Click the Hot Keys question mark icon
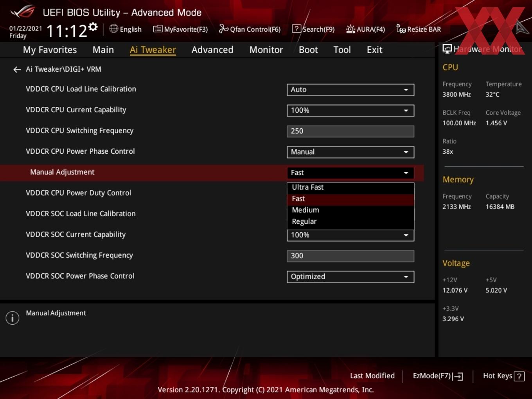The width and height of the screenshot is (532, 399). (x=519, y=376)
